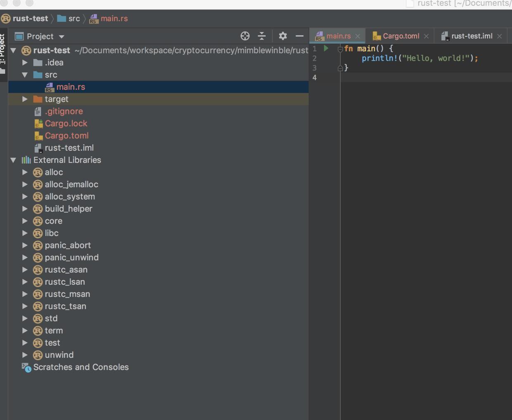
Task: Close the main.rs editor tab
Action: [x=358, y=36]
